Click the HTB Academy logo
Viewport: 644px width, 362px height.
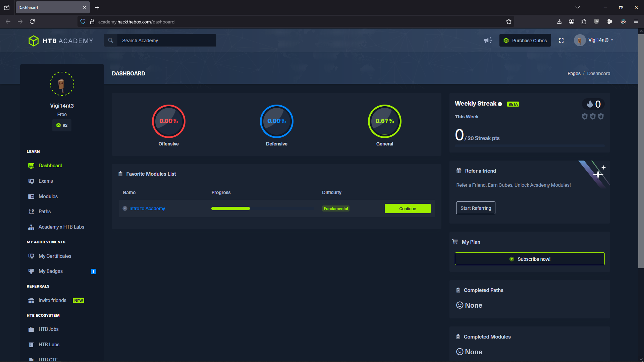pos(61,41)
